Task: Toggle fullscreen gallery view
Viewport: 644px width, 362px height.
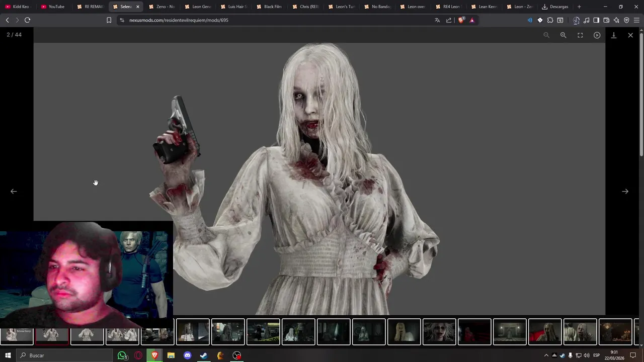Action: [580, 35]
